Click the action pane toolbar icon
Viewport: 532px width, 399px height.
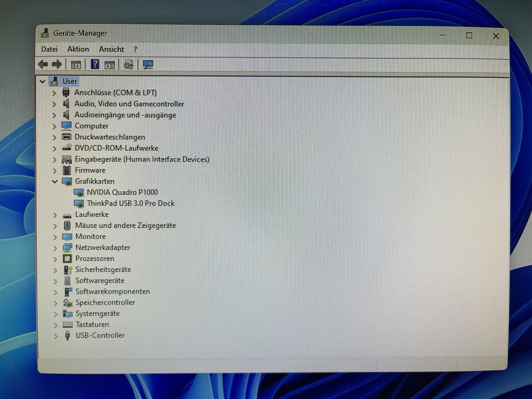point(110,65)
